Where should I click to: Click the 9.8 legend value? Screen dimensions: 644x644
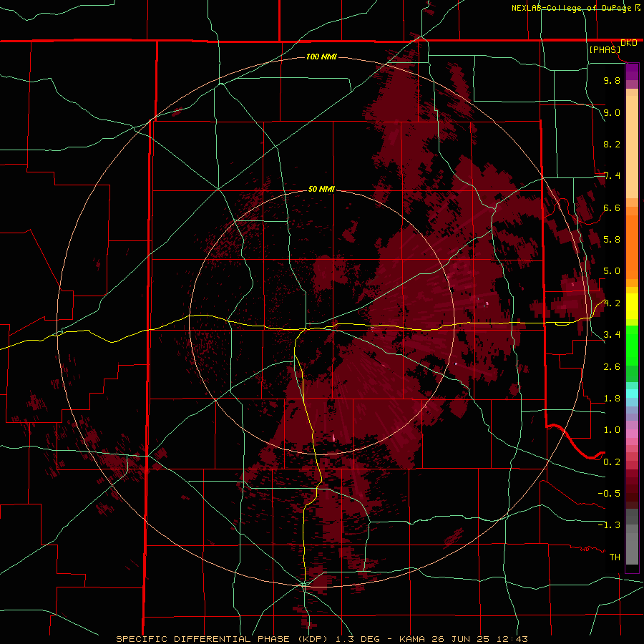pos(612,80)
